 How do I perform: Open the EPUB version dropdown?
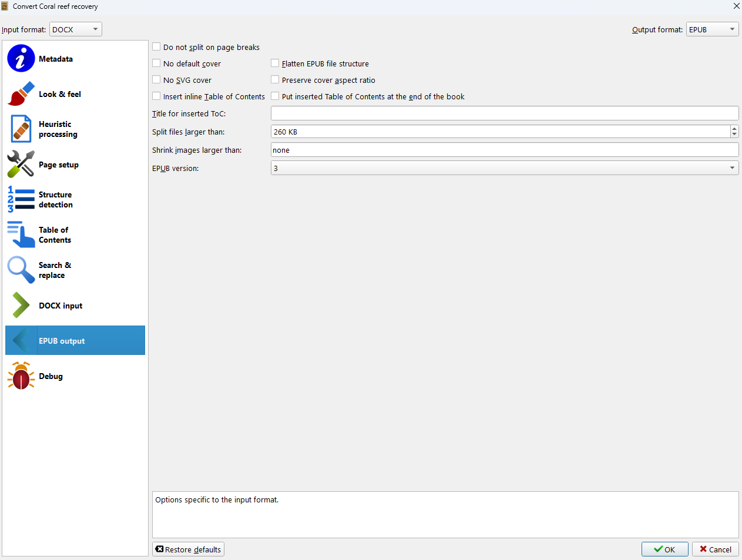click(504, 168)
